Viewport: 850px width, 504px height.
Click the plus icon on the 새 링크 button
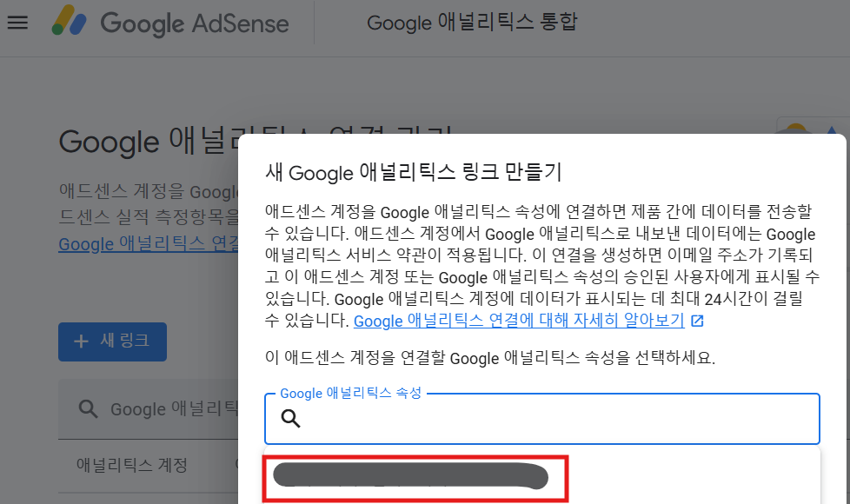pyautogui.click(x=80, y=342)
